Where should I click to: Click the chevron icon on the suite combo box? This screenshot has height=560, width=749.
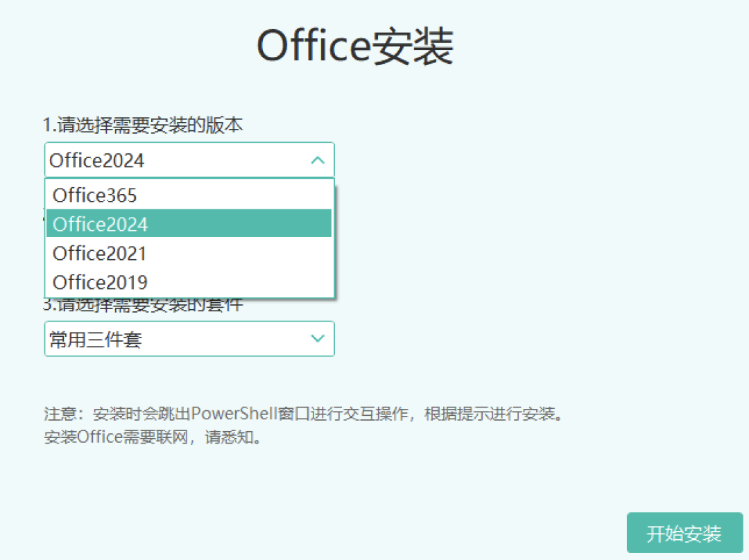point(318,338)
